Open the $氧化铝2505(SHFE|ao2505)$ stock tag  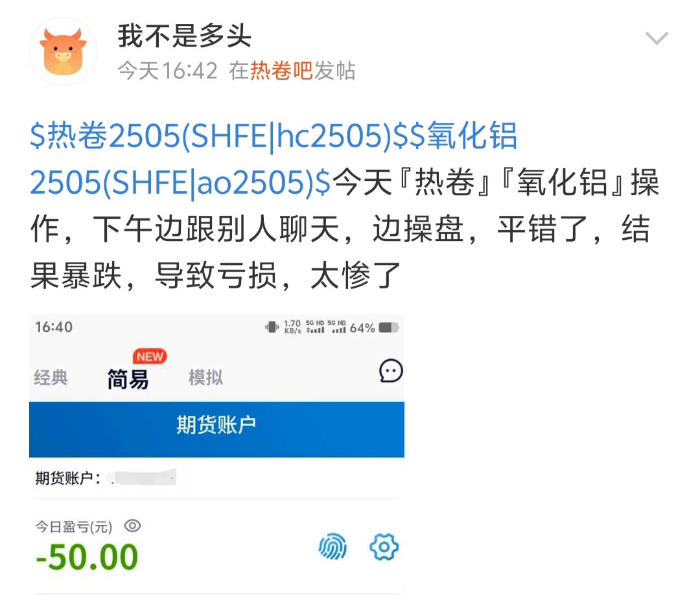click(274, 159)
